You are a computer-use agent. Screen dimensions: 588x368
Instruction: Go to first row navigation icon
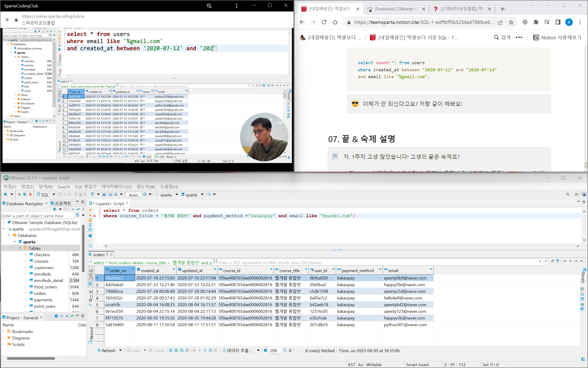coord(194,351)
